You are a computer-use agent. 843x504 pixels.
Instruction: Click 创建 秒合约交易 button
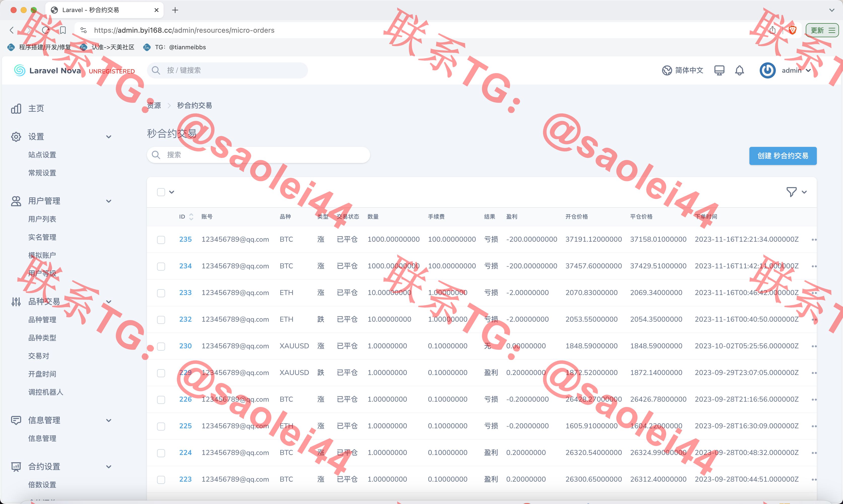[783, 156]
